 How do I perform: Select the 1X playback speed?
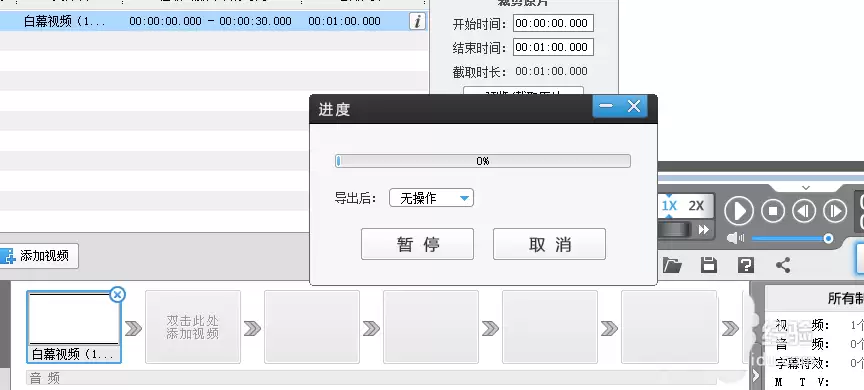click(x=669, y=206)
